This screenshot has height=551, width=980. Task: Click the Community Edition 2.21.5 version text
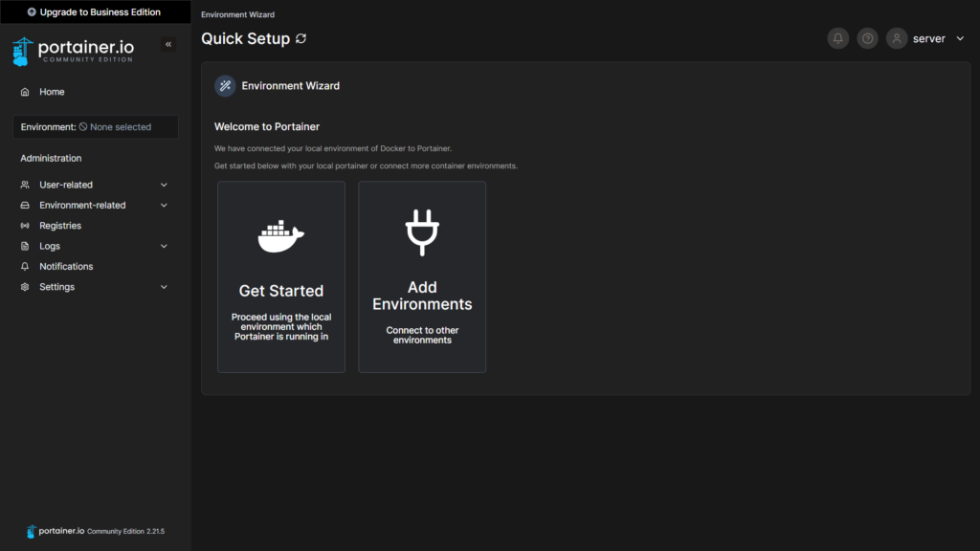pyautogui.click(x=125, y=532)
